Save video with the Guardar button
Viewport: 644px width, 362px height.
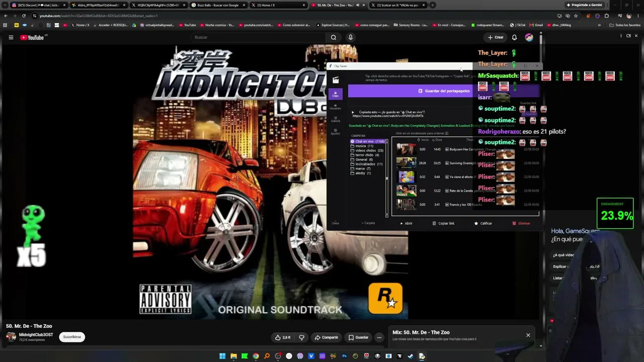click(x=358, y=337)
